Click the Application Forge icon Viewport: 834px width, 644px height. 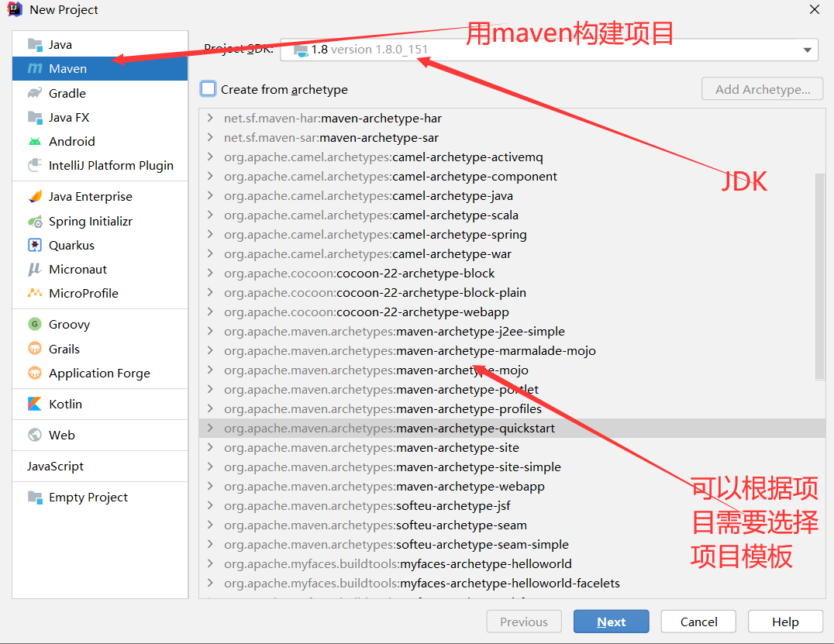tap(35, 373)
